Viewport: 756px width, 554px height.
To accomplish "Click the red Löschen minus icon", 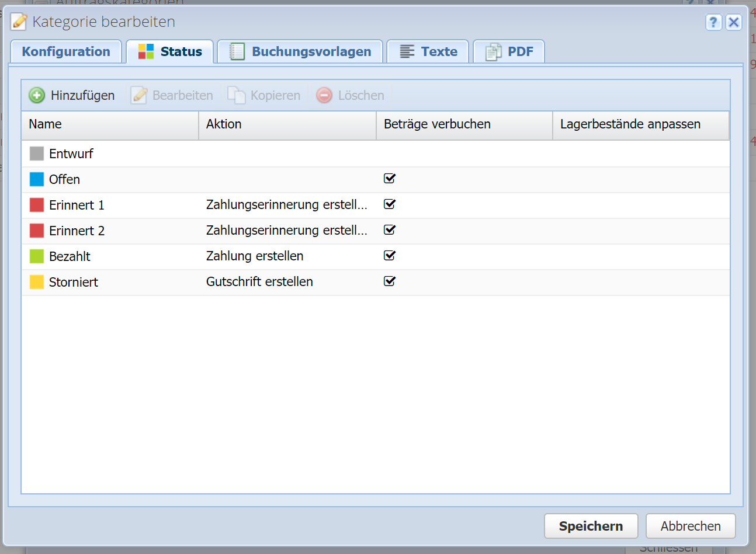I will pos(324,95).
